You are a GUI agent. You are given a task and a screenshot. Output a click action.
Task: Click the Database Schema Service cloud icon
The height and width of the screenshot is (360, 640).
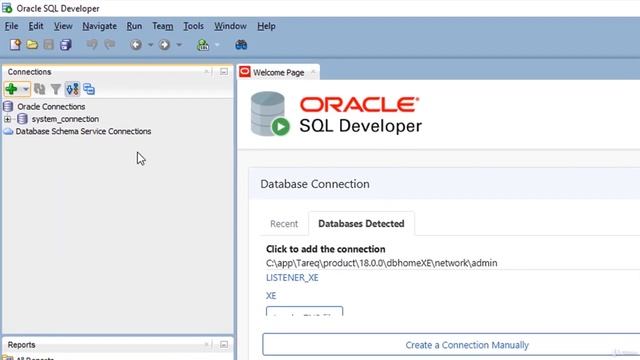[8, 131]
